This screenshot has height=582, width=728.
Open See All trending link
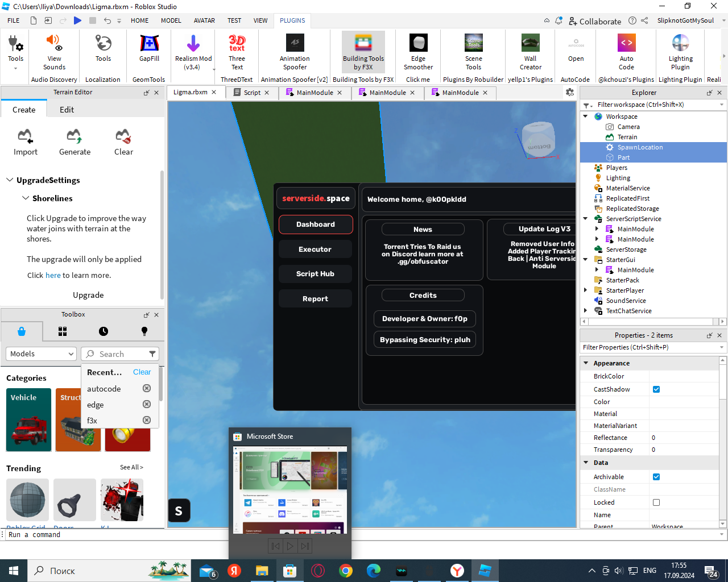(x=131, y=467)
